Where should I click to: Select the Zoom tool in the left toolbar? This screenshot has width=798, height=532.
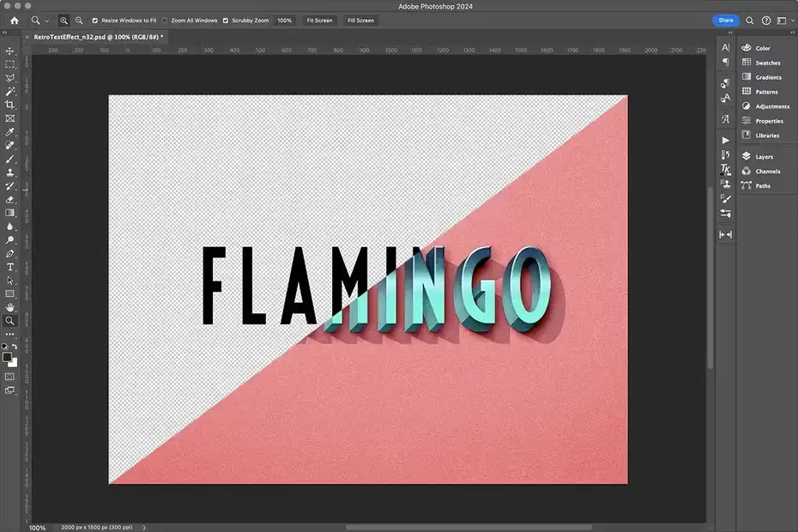tap(9, 321)
